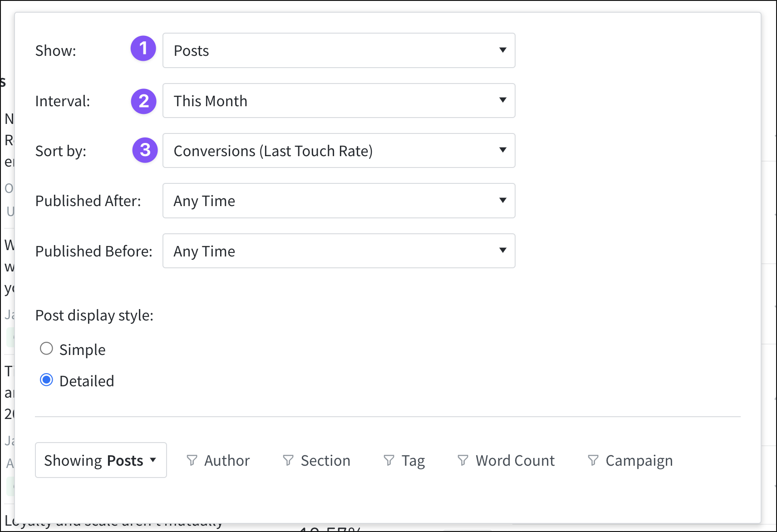Click the Conversions (Last Touch Rate) field
This screenshot has height=532, width=777.
339,151
